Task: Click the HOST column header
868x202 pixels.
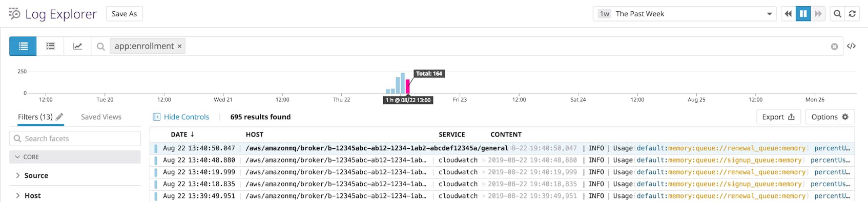Action: 254,134
